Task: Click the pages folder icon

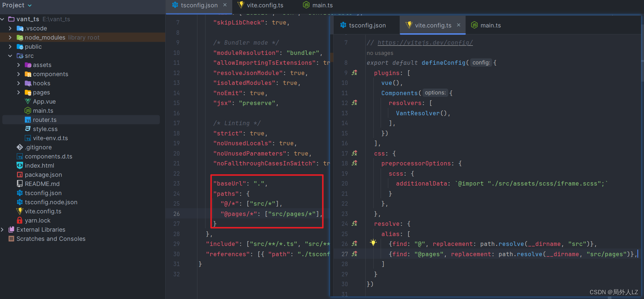Action: 28,92
